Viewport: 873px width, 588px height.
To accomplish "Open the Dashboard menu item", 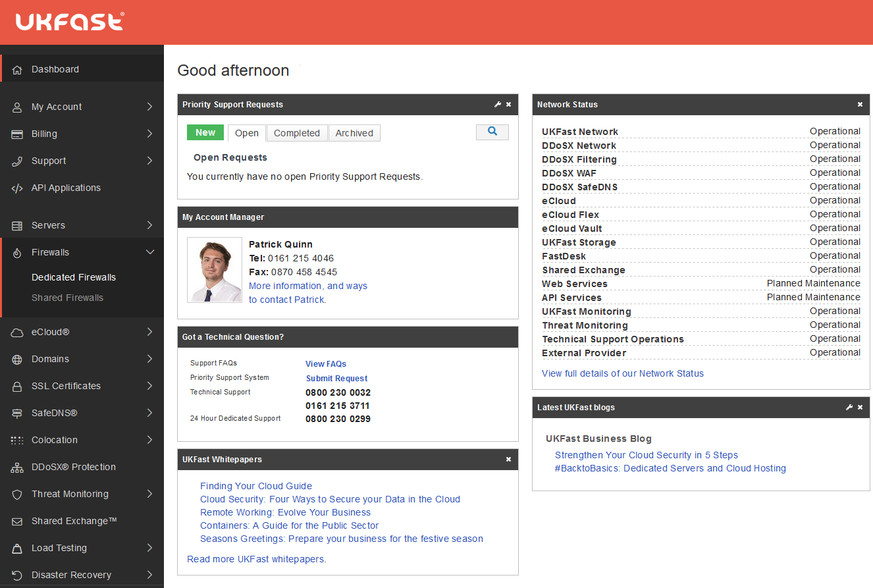I will 82,69.
